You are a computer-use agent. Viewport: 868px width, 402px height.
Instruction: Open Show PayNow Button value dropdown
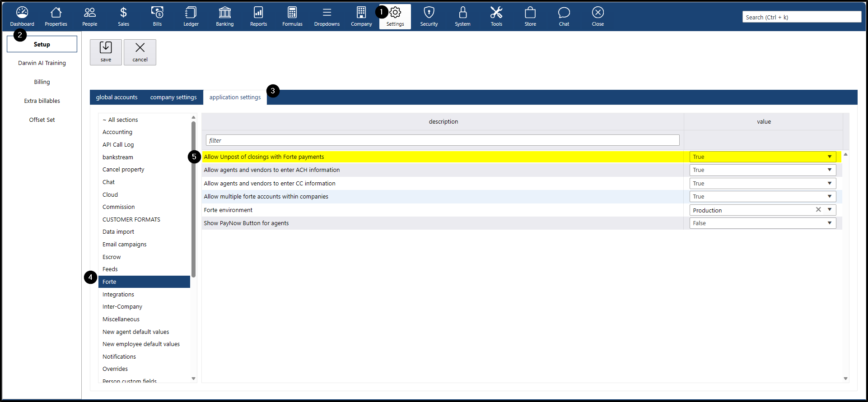tap(830, 223)
